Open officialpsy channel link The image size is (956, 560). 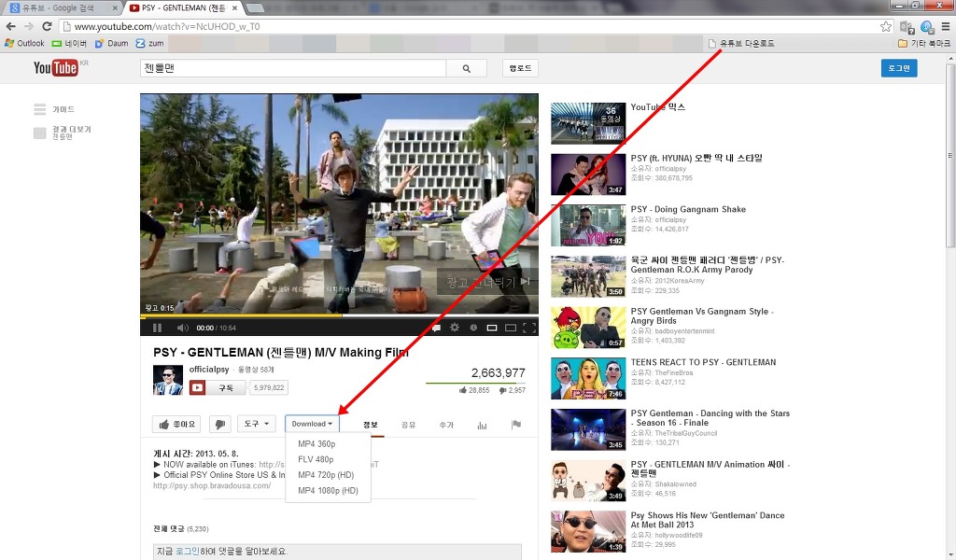coord(209,370)
